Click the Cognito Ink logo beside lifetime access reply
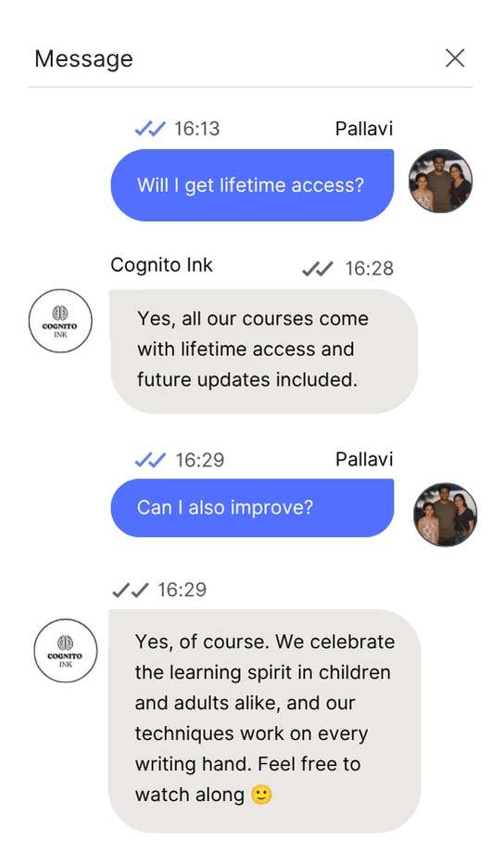Image resolution: width=504 pixels, height=853 pixels. [x=60, y=321]
